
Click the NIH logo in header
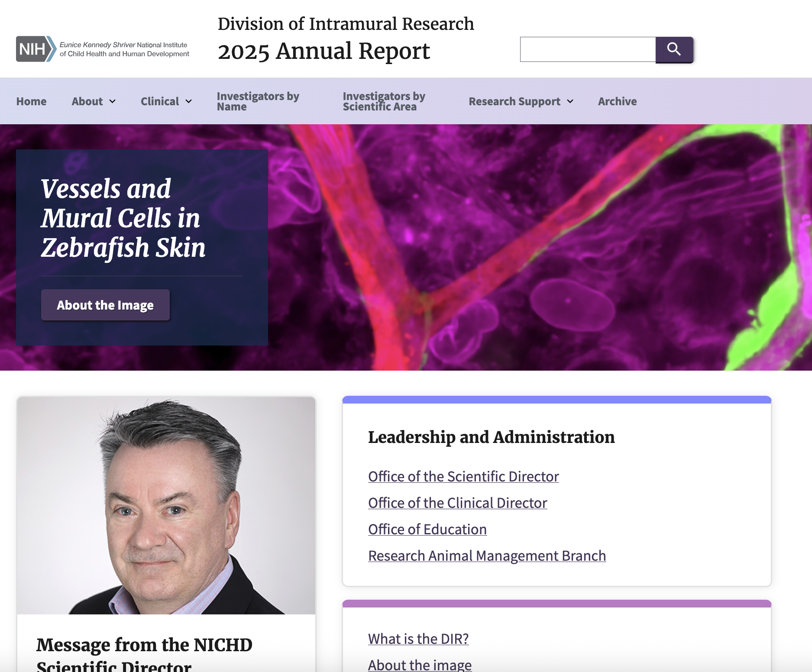pyautogui.click(x=36, y=49)
